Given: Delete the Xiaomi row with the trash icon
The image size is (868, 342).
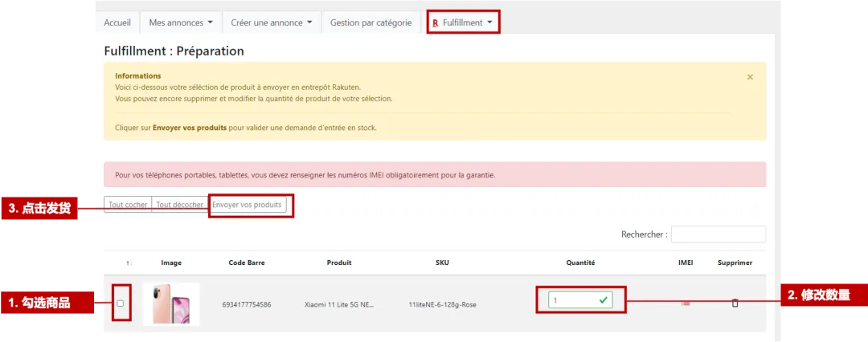Looking at the screenshot, I should pos(735,303).
